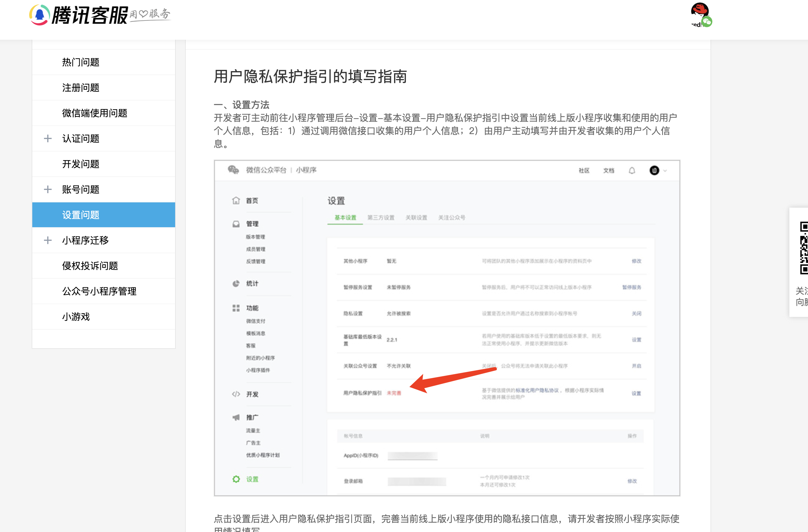Click the green gear icon beside 设置

click(236, 479)
